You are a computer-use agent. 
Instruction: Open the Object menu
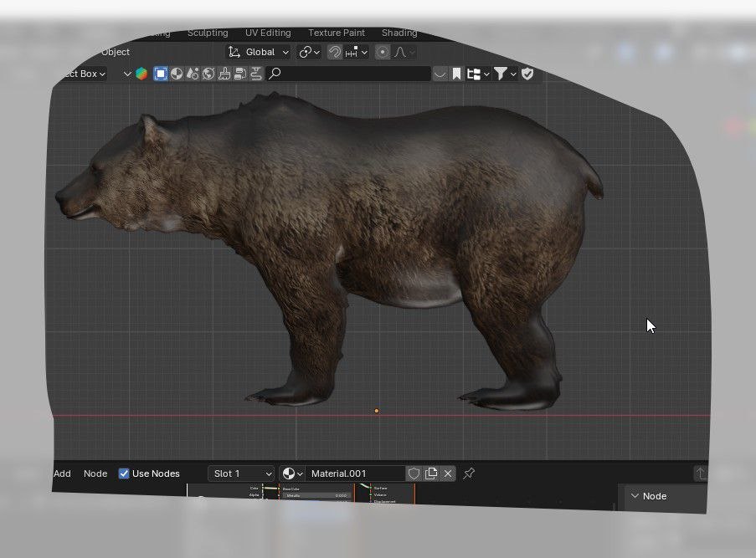[115, 52]
